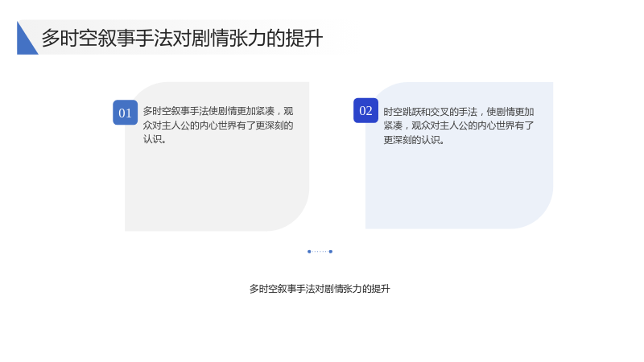Click the text starting 时空跳跃和交叉的手法
The height and width of the screenshot is (362, 644).
click(459, 125)
